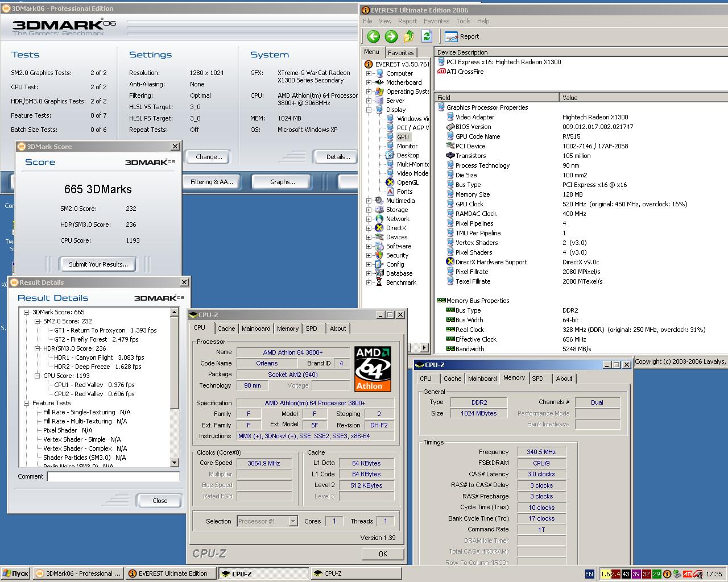
Task: Click the EN language indicator
Action: click(589, 574)
